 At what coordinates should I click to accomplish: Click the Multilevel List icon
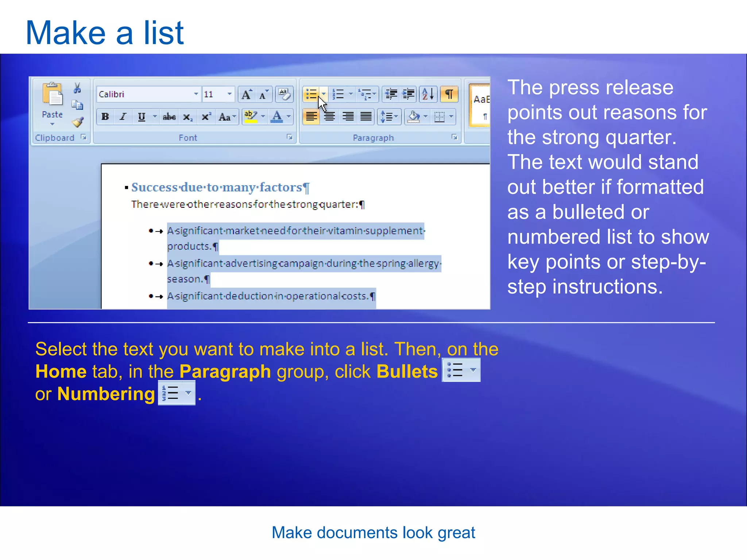coord(367,94)
